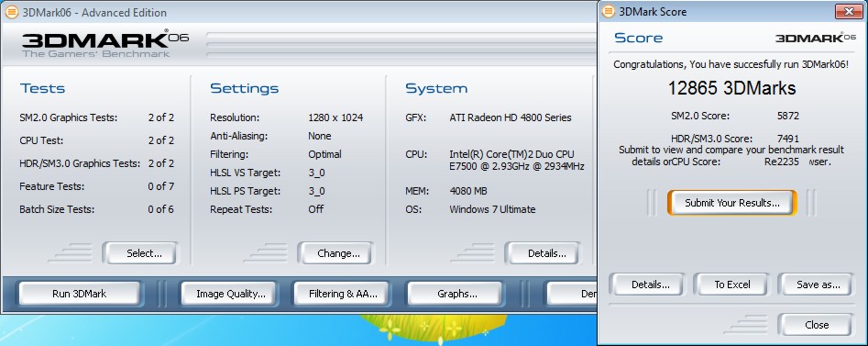Submit Your Results online
This screenshot has height=346, width=868.
point(731,203)
